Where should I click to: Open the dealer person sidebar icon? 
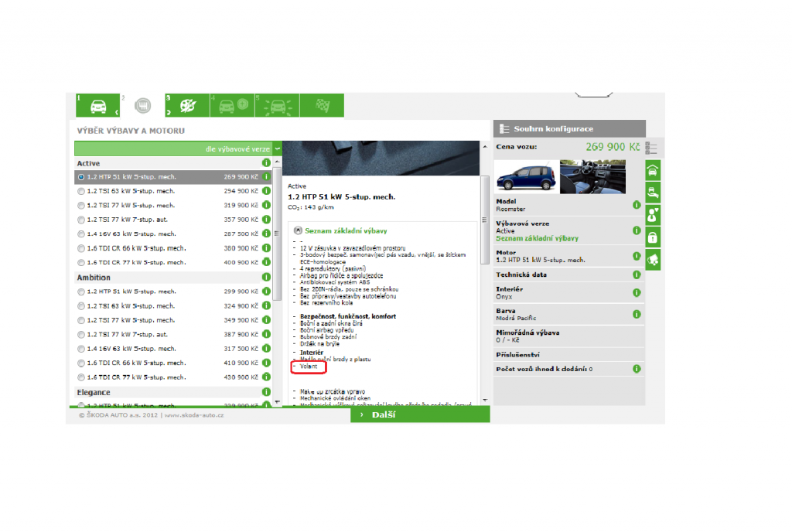653,215
